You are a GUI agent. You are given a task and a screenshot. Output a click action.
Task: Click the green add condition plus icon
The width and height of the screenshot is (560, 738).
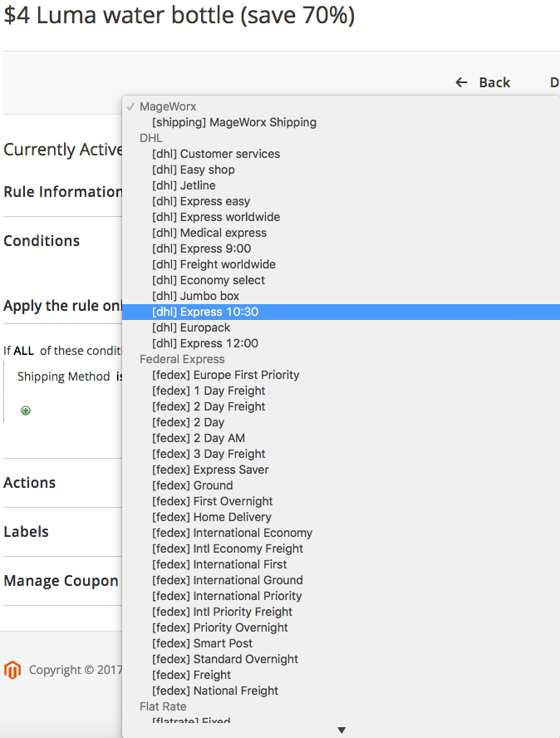26,411
